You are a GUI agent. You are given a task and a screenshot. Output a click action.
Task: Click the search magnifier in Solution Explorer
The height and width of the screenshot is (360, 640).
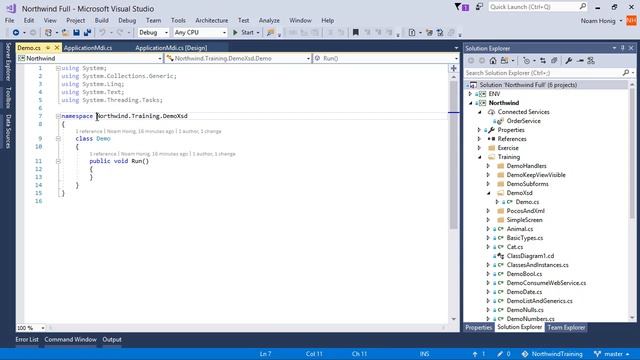point(626,73)
